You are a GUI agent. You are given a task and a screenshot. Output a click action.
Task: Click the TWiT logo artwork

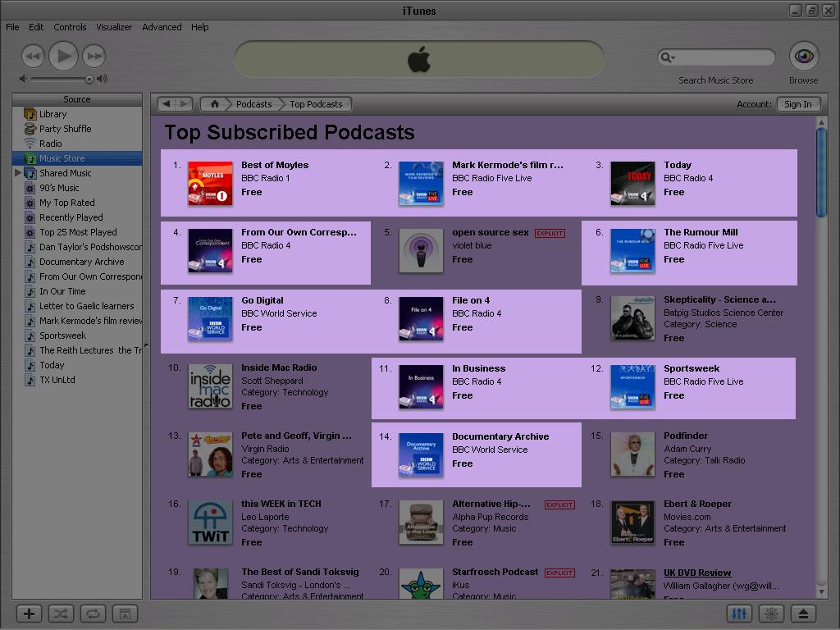pyautogui.click(x=210, y=523)
